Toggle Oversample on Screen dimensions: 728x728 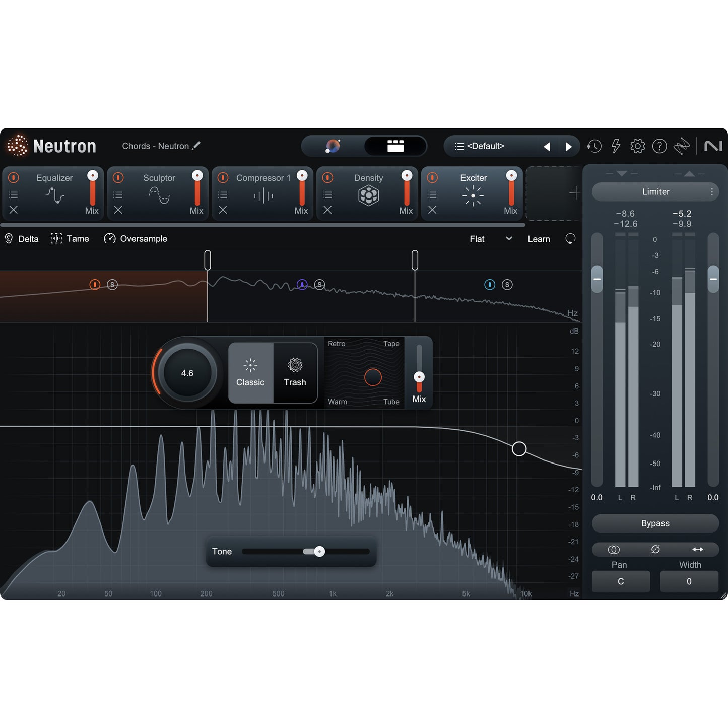pyautogui.click(x=135, y=238)
